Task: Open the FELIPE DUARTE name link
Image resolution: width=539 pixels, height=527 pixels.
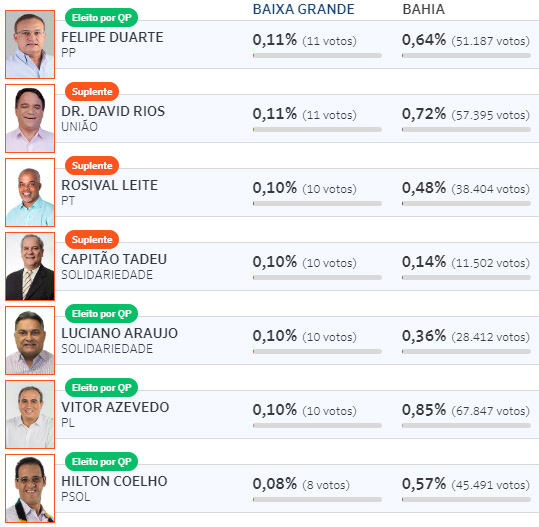Action: tap(112, 37)
